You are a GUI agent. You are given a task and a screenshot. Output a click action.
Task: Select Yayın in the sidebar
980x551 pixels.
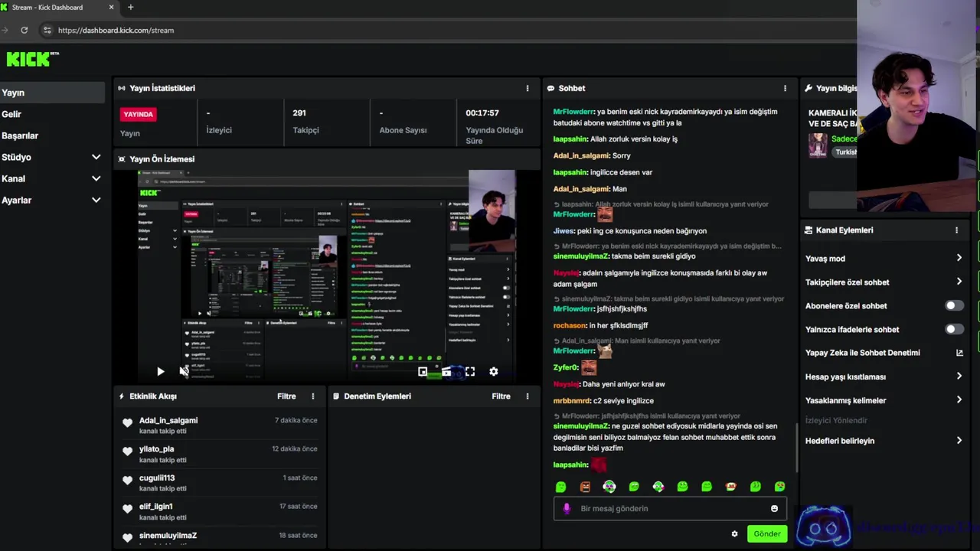(52, 93)
